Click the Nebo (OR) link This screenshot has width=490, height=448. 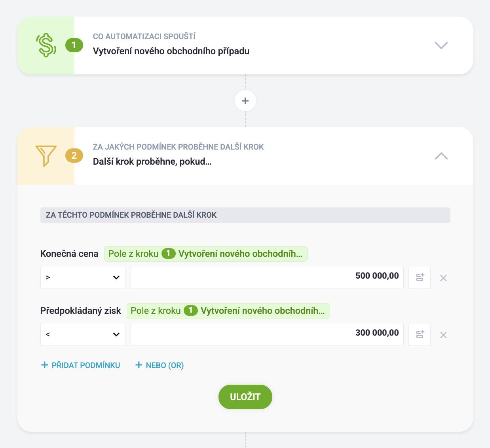(x=160, y=365)
